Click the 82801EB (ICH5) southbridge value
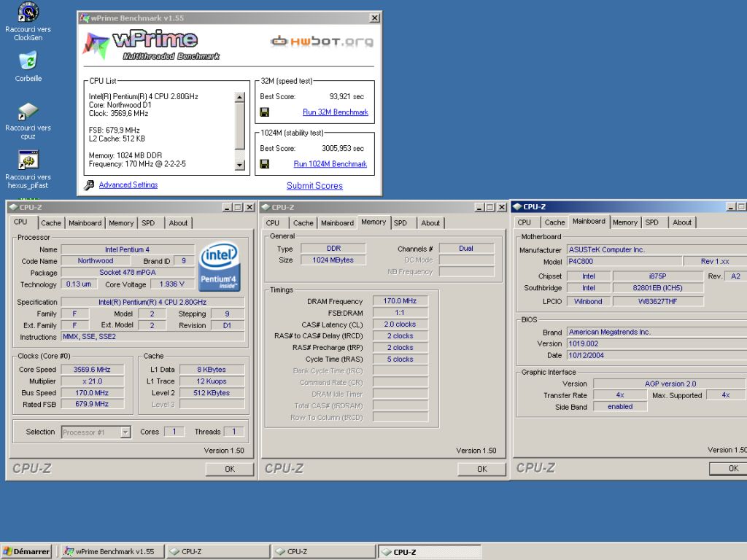The height and width of the screenshot is (560, 747). 657,288
